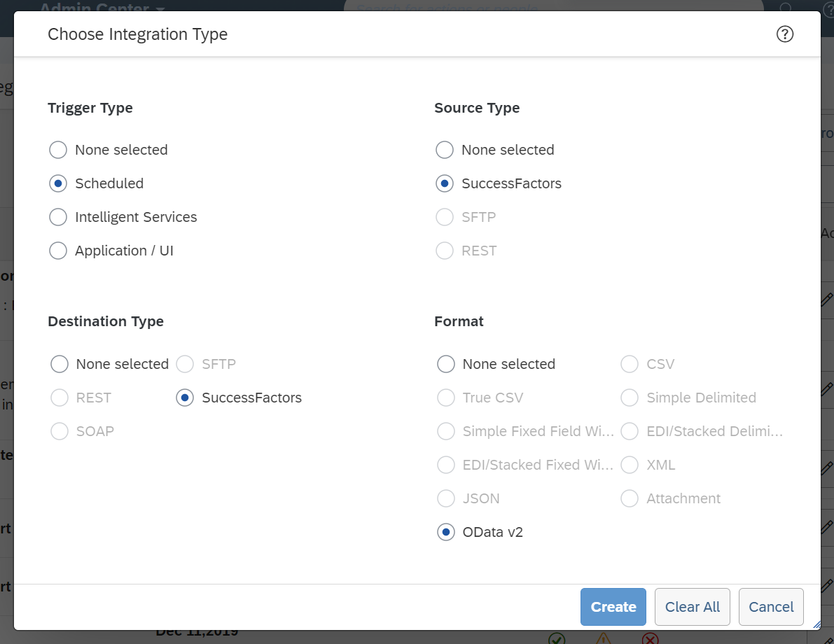Select Format None selected radio
This screenshot has height=644, width=834.
(446, 364)
